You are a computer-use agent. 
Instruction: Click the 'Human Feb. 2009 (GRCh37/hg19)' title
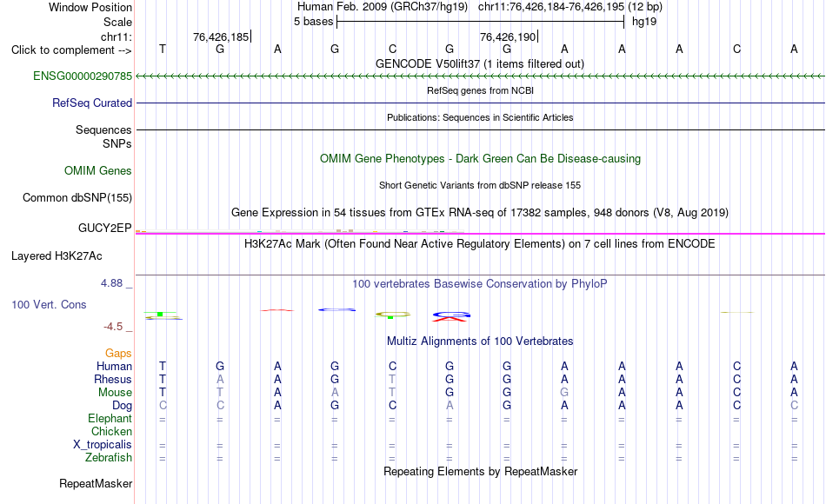coord(383,7)
